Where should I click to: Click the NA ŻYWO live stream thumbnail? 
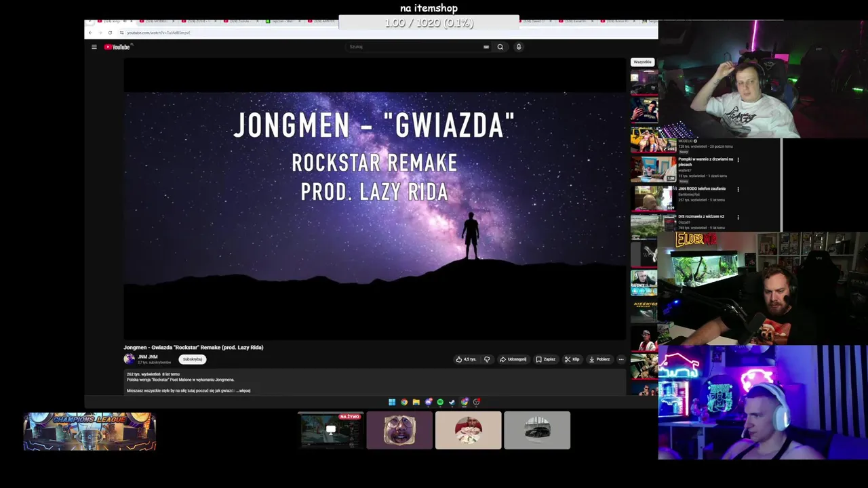[x=331, y=430]
